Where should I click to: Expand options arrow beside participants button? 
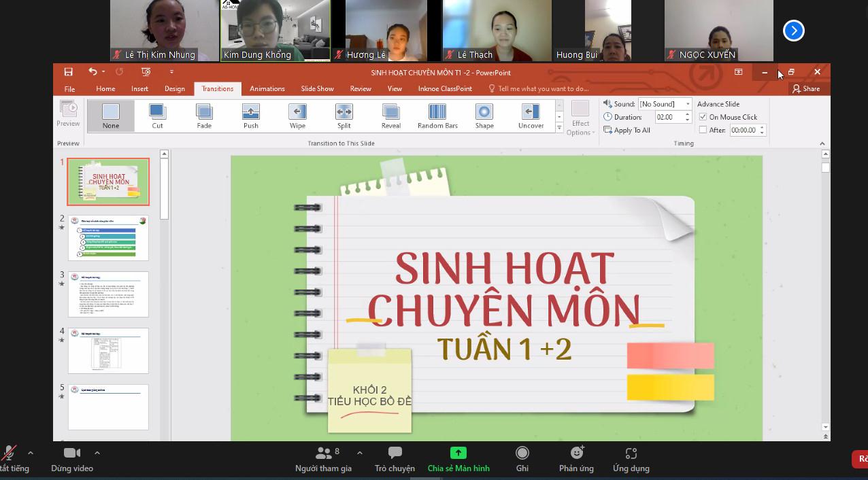(x=359, y=453)
